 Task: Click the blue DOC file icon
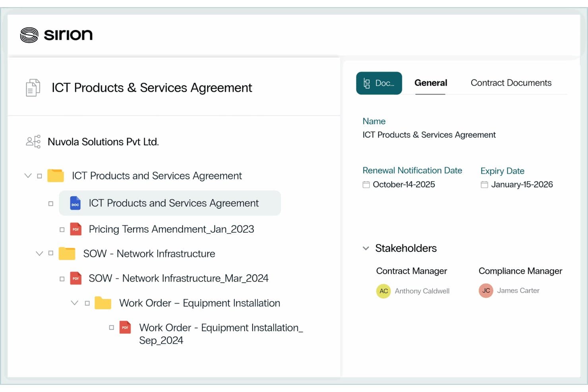tap(75, 203)
